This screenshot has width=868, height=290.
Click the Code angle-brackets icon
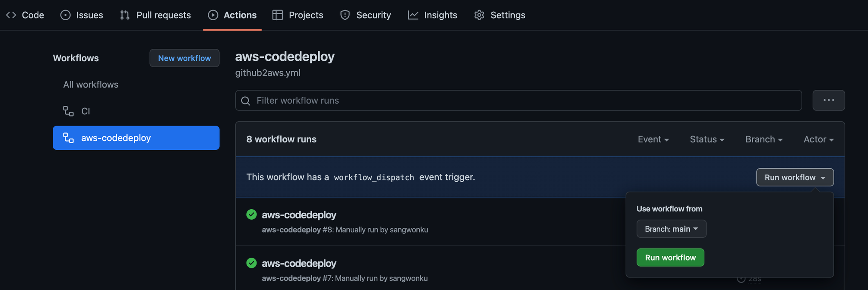(x=11, y=15)
